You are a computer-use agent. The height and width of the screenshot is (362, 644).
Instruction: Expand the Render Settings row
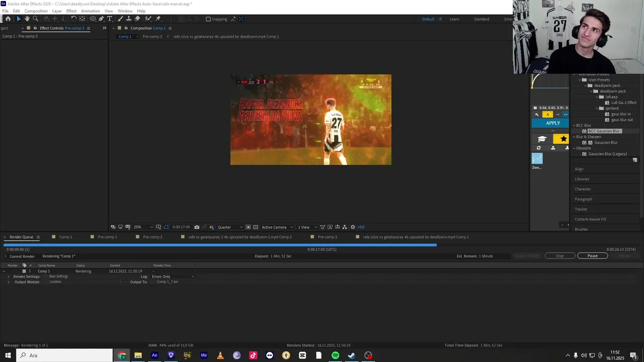coord(9,277)
